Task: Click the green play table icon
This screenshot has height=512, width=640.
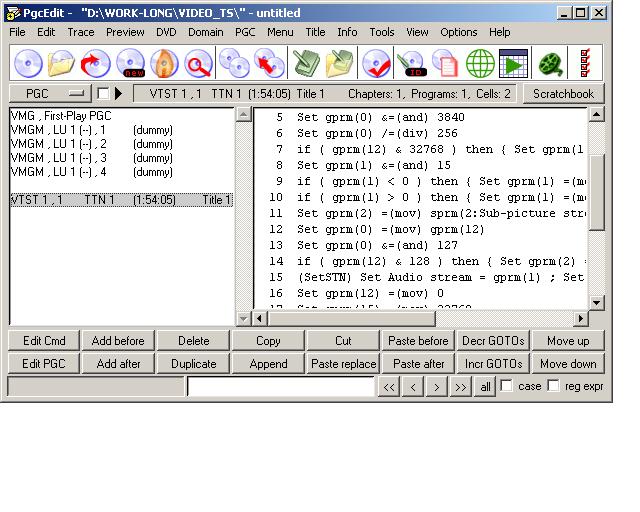Action: coord(513,63)
